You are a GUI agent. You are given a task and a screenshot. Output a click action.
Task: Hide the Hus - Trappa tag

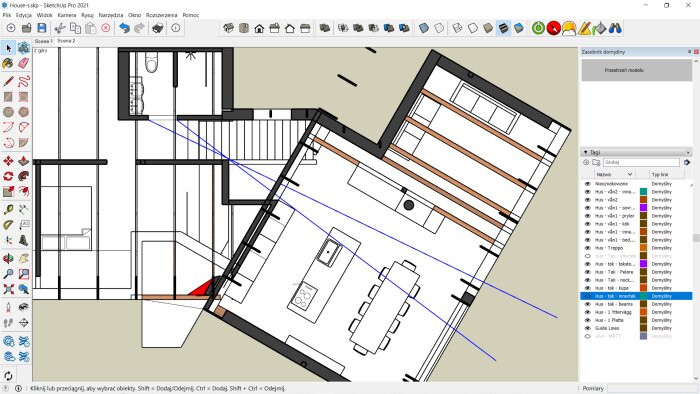pos(588,248)
